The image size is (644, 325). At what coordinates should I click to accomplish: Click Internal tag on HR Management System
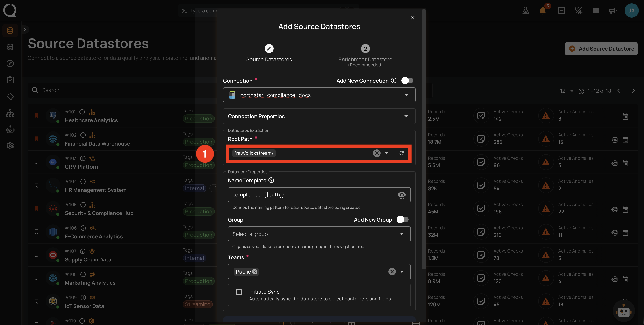(194, 188)
